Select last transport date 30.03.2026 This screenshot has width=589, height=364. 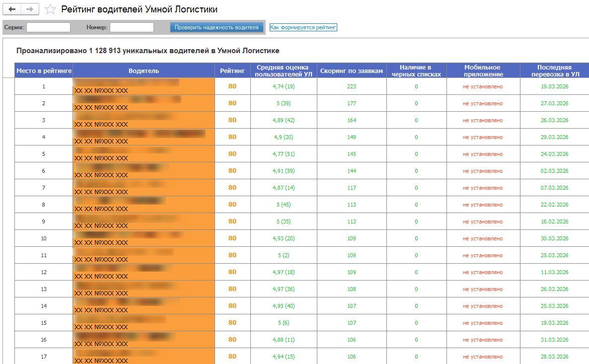click(554, 238)
